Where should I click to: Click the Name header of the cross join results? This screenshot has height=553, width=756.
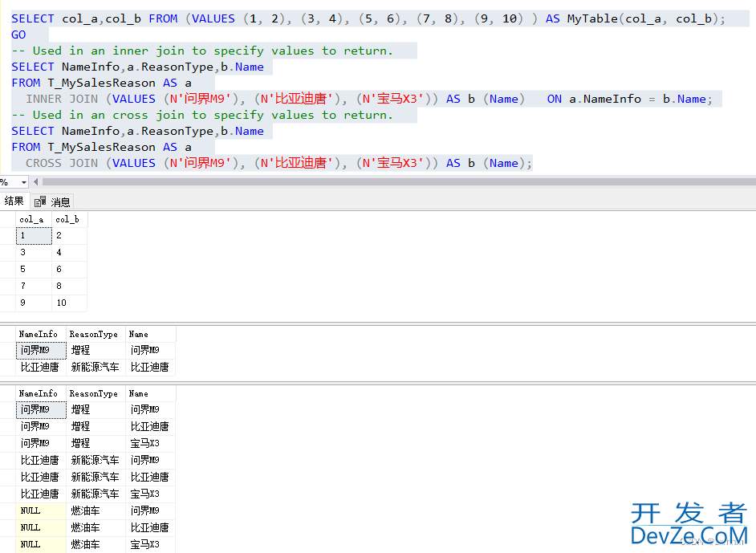click(150, 393)
